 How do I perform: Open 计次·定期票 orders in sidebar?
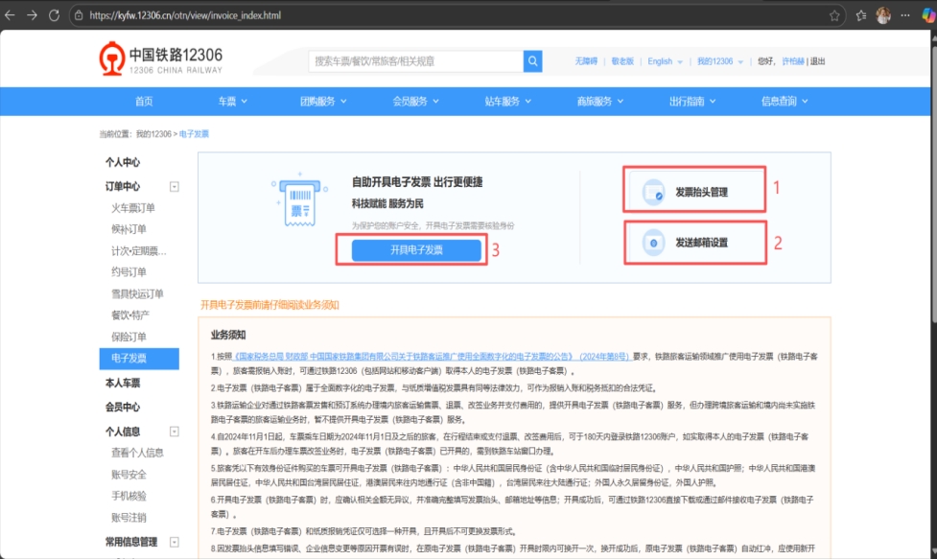(x=139, y=251)
